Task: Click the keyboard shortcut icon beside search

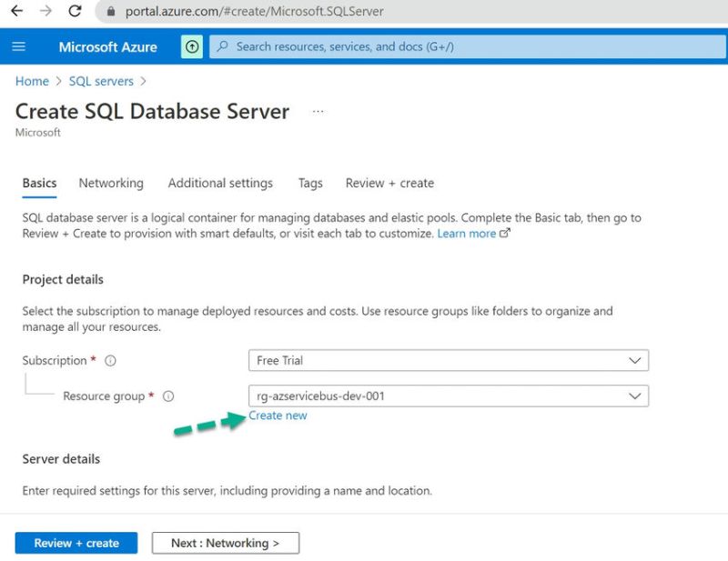Action: [191, 46]
